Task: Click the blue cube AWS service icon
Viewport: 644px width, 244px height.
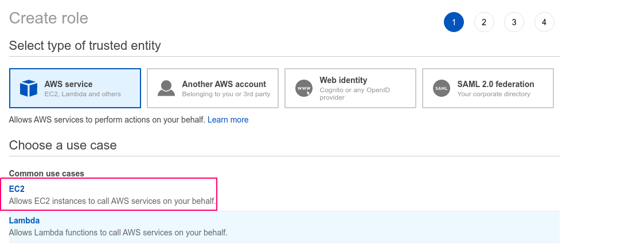Action: point(29,88)
